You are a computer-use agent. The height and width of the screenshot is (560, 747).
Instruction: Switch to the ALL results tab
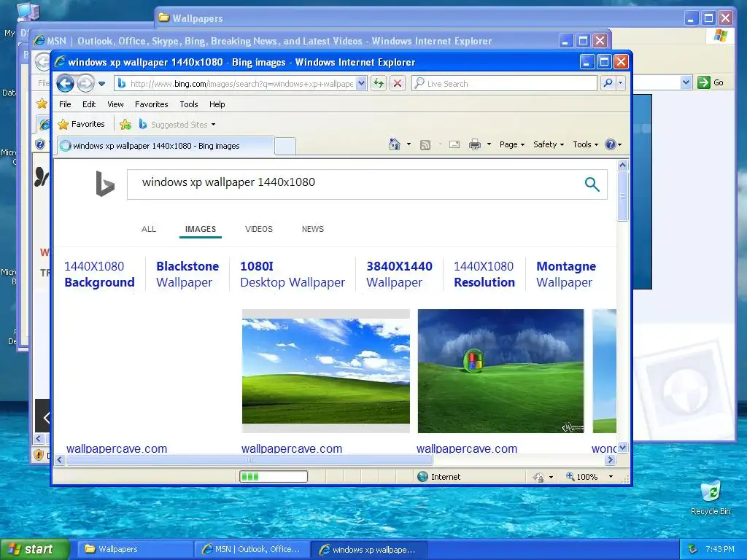pos(149,229)
